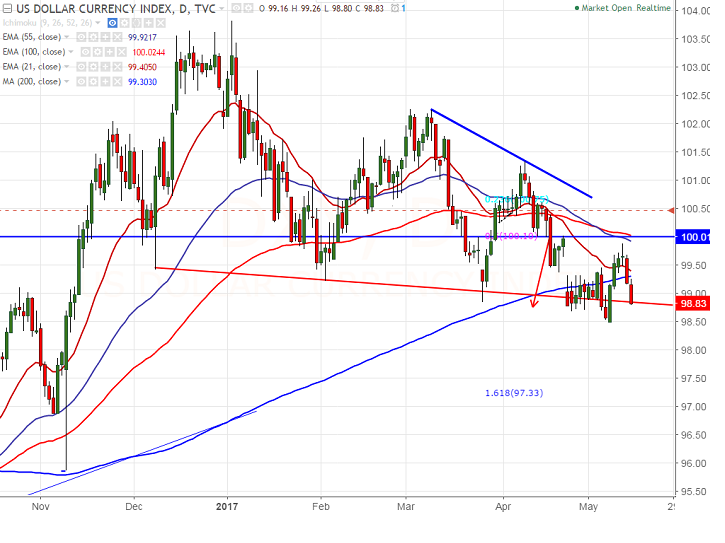Click the Market Open Realtime status
This screenshot has width=725, height=543.
[x=622, y=8]
